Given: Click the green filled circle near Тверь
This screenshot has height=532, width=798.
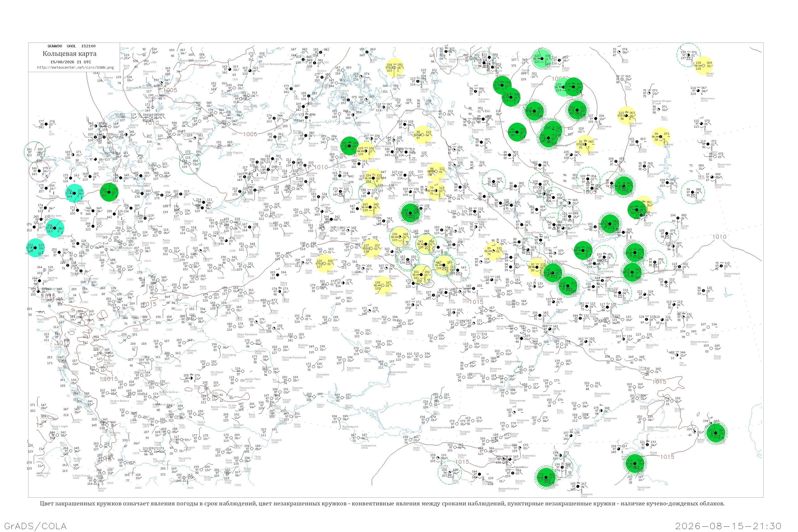Looking at the screenshot, I should tap(410, 213).
